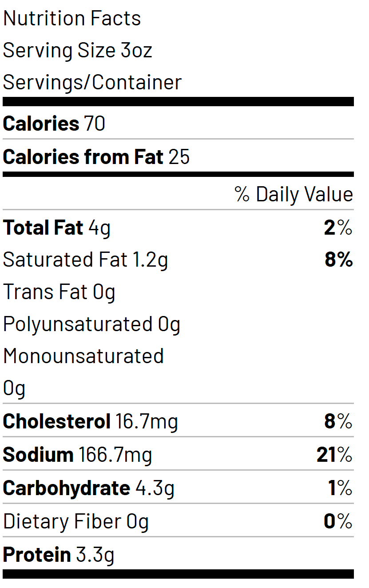Click the Trans Fat 0g line
This screenshot has height=588, width=369.
pyautogui.click(x=59, y=292)
